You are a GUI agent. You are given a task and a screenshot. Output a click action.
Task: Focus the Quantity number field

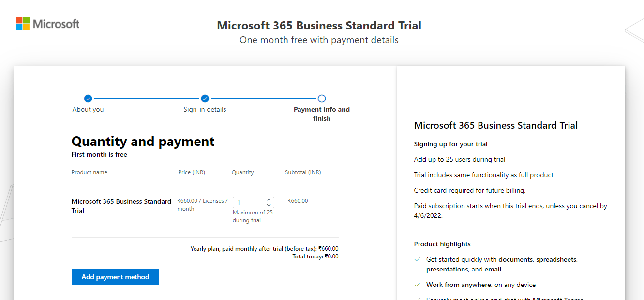[x=254, y=202]
